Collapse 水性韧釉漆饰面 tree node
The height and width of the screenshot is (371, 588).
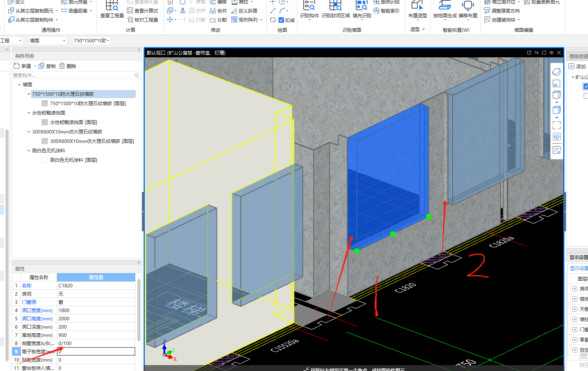pos(29,113)
